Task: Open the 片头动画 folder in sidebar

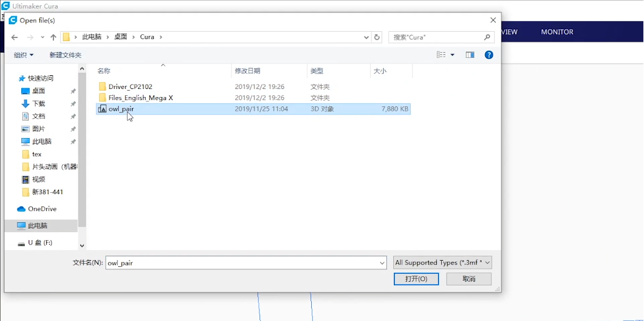Action: [49, 167]
